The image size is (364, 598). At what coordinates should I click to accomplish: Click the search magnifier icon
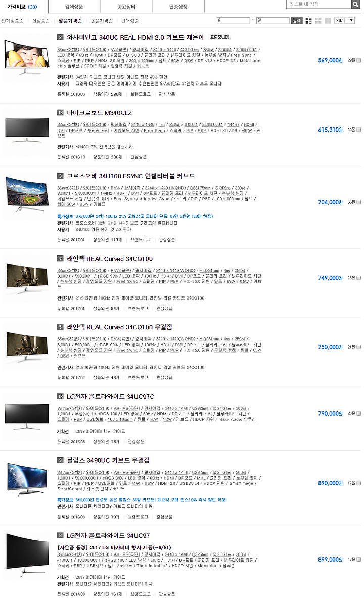[x=355, y=4]
